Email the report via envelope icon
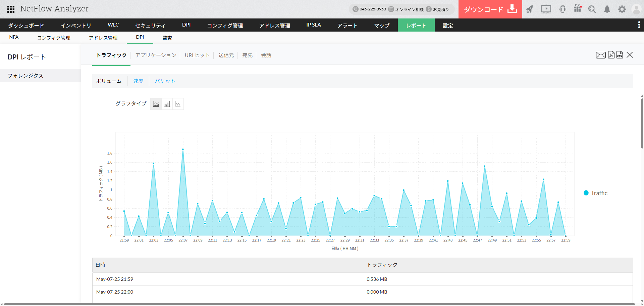This screenshot has height=306, width=644. tap(600, 55)
